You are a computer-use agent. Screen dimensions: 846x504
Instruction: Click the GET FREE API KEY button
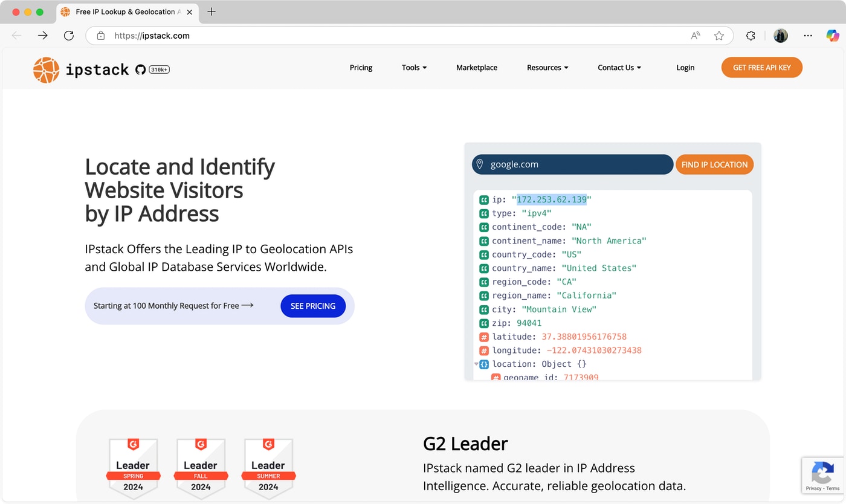tap(761, 68)
